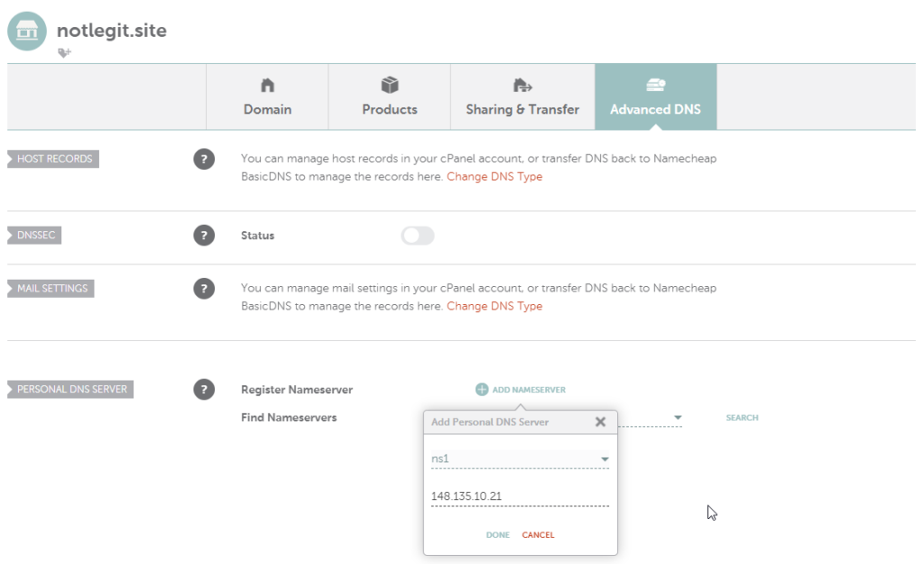Click Change DNS Type in Host Records
Screen dimensions: 924x564
494,177
